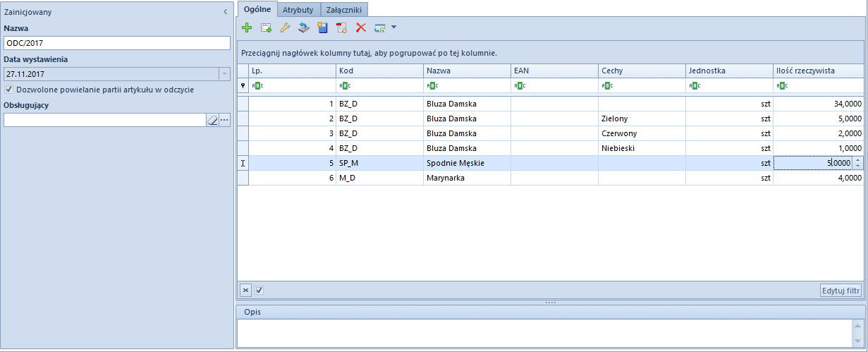
Task: Click quantity 2,0000 in Czerwony row
Action: 819,133
